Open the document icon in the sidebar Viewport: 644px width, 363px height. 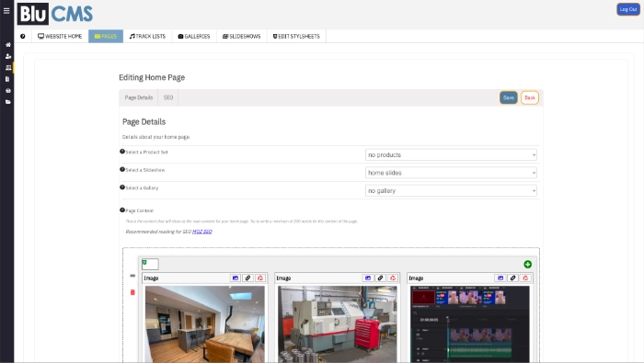click(7, 79)
